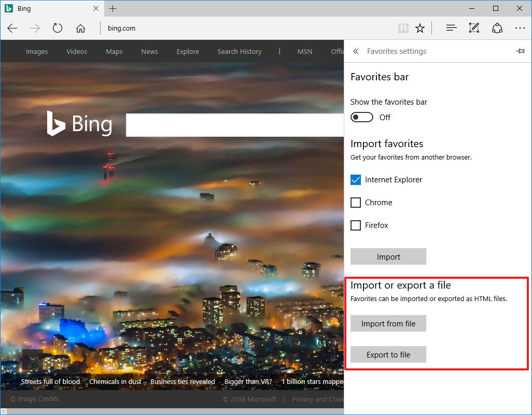Refresh the page with the reload icon

click(58, 28)
